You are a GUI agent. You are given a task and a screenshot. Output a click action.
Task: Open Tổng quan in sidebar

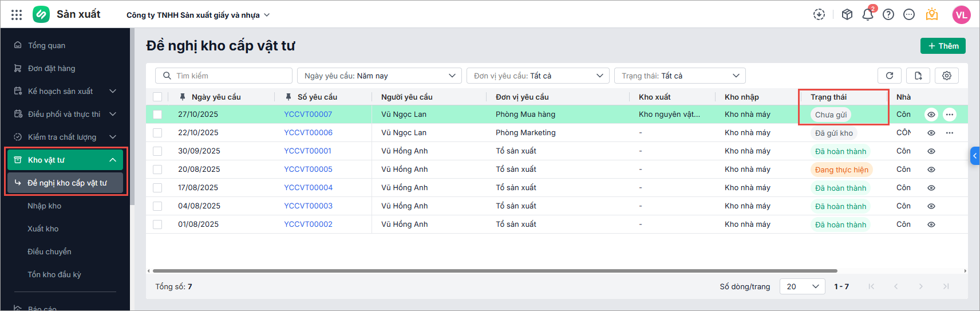[65, 45]
